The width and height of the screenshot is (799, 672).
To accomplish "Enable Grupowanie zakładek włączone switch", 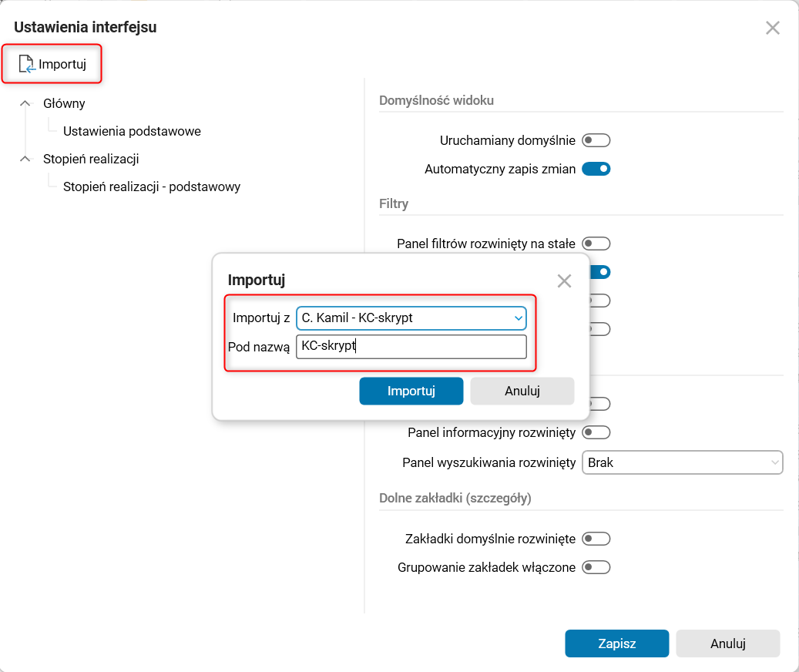I will [596, 568].
